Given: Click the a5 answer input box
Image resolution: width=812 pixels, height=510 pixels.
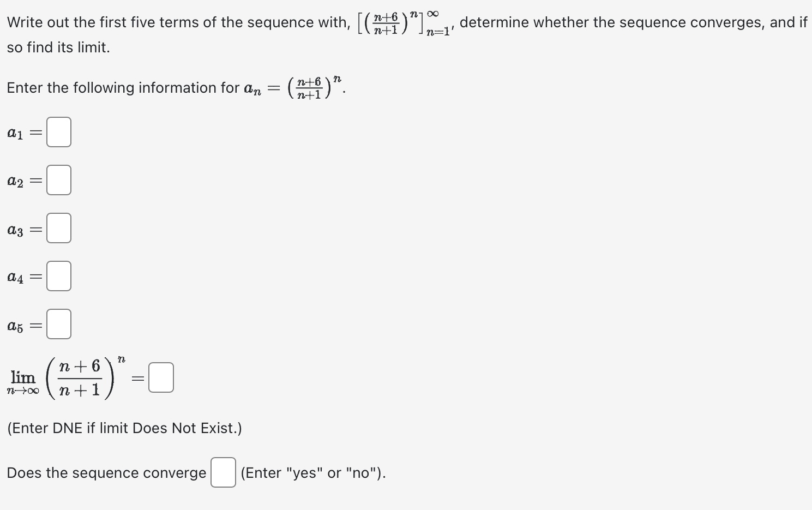Looking at the screenshot, I should coord(58,323).
